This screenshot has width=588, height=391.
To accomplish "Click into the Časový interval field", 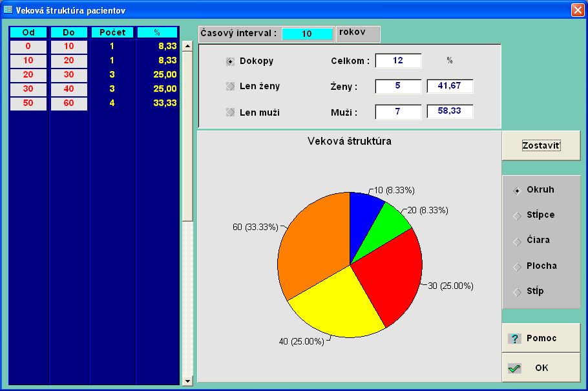I will coord(307,34).
